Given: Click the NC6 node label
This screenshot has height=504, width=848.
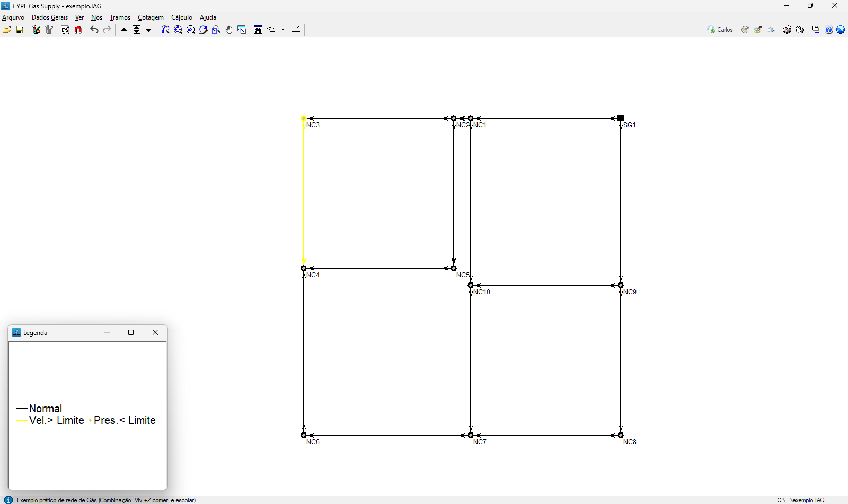Looking at the screenshot, I should pos(313,442).
